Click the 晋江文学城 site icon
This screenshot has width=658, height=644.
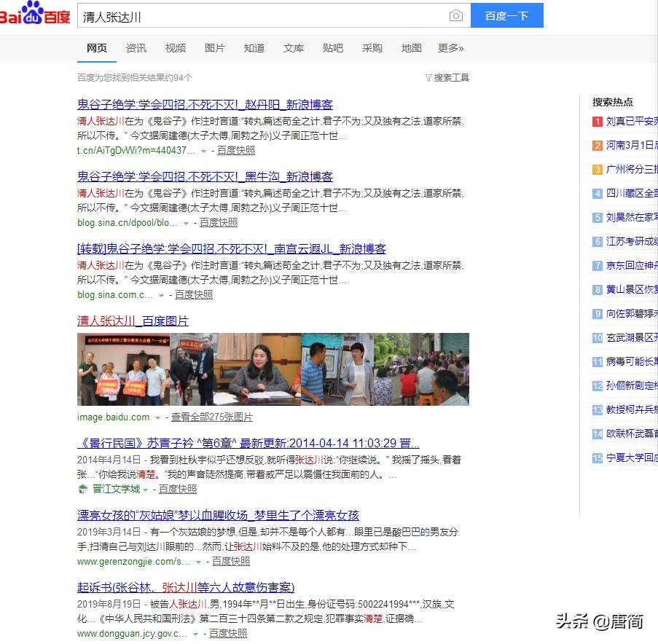82,489
